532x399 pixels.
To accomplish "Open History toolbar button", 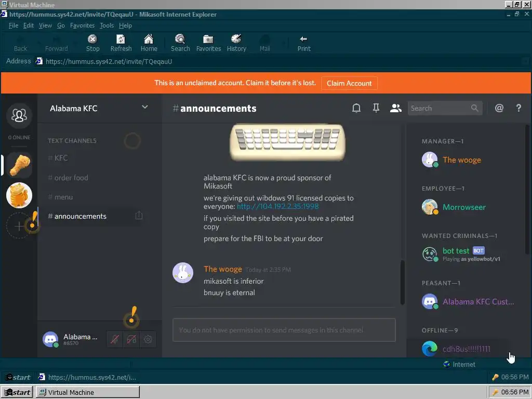I will pyautogui.click(x=236, y=43).
